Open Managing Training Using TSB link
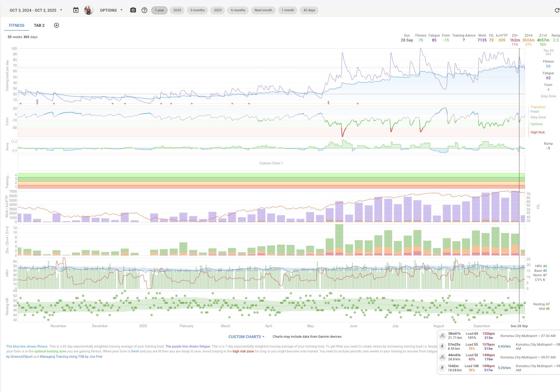This screenshot has height=392, width=560. pyautogui.click(x=71, y=357)
